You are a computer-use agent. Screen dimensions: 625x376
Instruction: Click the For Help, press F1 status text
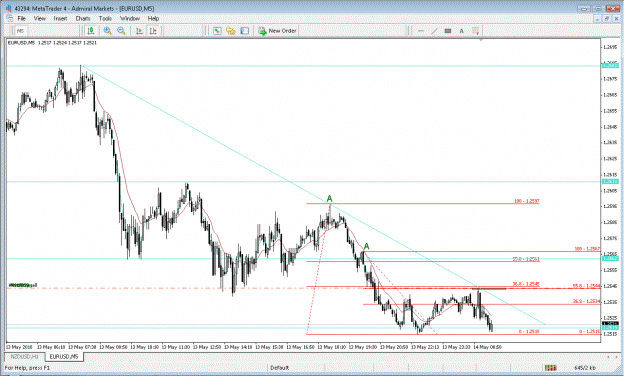pos(28,368)
